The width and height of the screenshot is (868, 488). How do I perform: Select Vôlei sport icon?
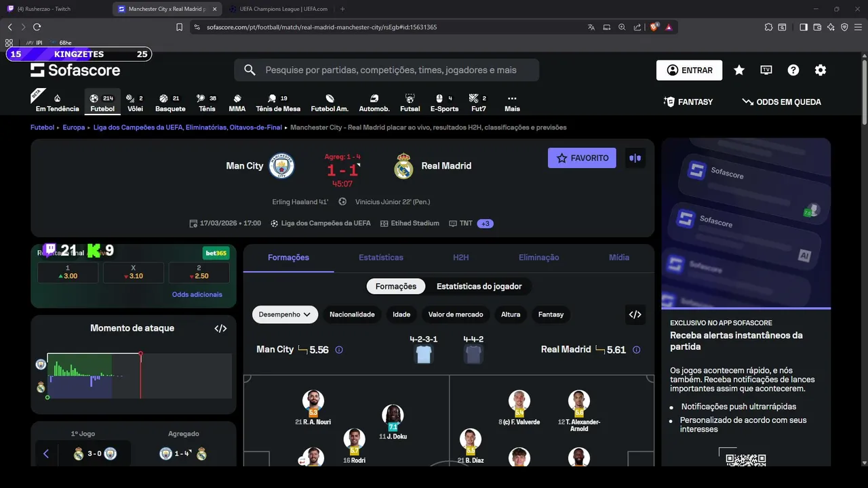[x=135, y=103]
